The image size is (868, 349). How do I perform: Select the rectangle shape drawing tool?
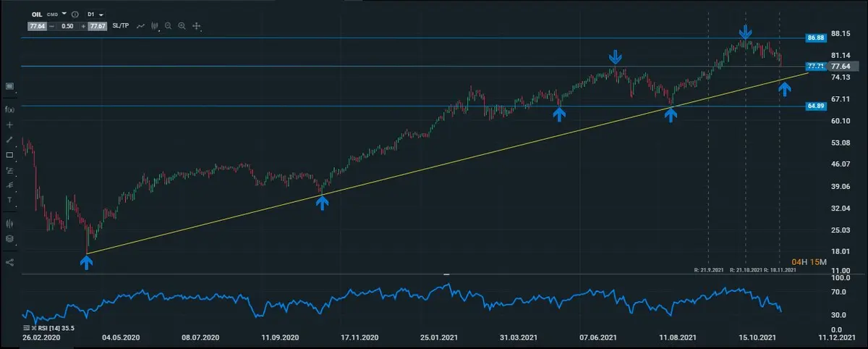(10, 155)
